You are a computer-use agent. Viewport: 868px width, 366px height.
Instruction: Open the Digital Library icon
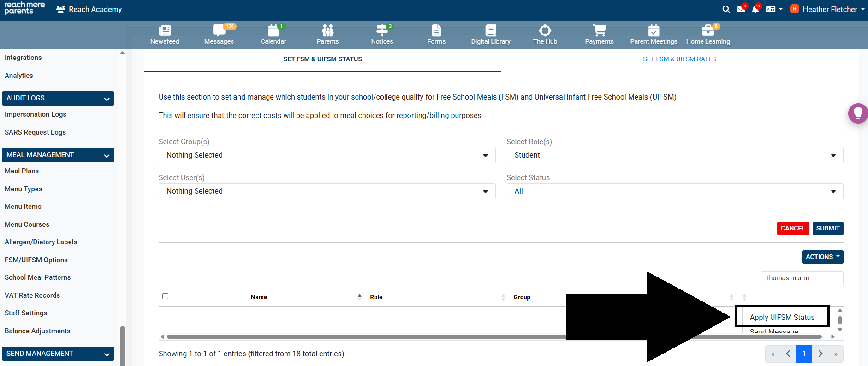tap(491, 31)
